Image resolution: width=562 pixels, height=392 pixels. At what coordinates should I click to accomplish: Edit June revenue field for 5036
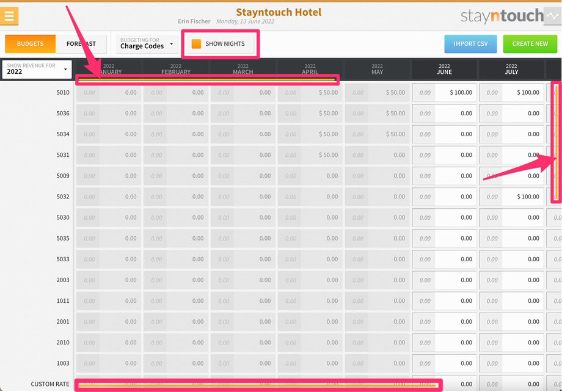coord(456,114)
